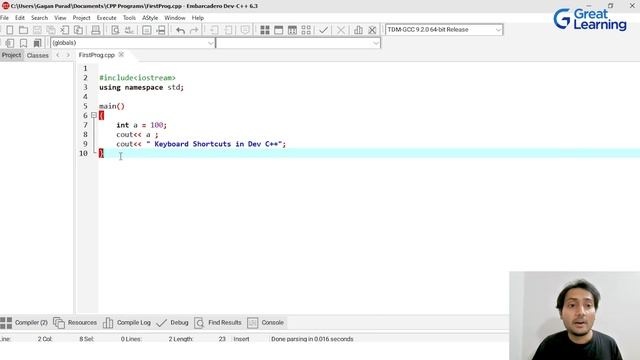
Task: Click the Close All files icon
Action: coord(78,30)
